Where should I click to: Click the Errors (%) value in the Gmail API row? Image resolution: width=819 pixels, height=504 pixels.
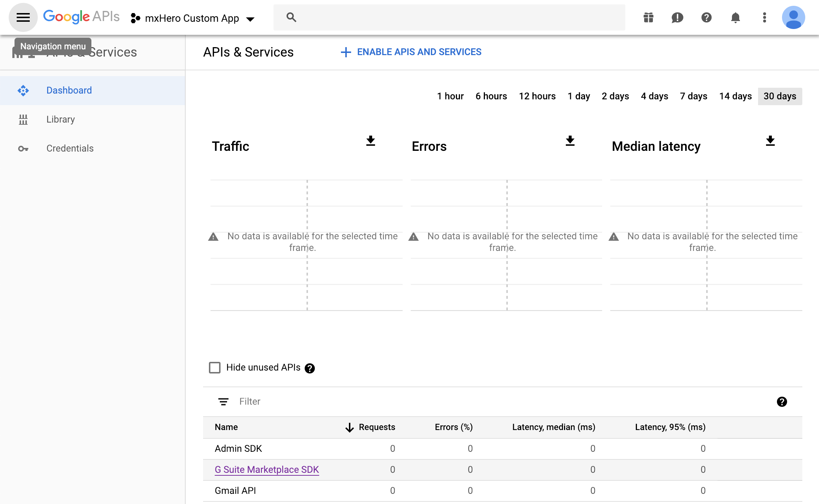[470, 491]
